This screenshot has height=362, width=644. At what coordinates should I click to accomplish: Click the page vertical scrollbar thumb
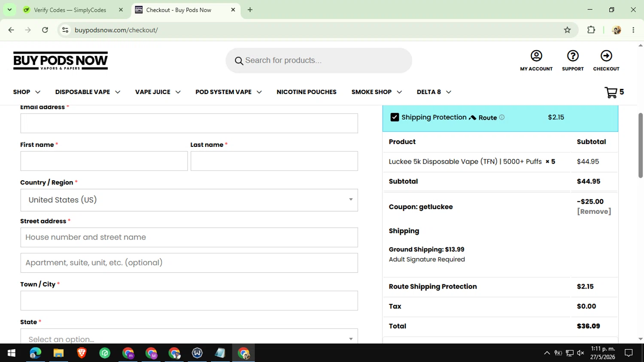641,145
